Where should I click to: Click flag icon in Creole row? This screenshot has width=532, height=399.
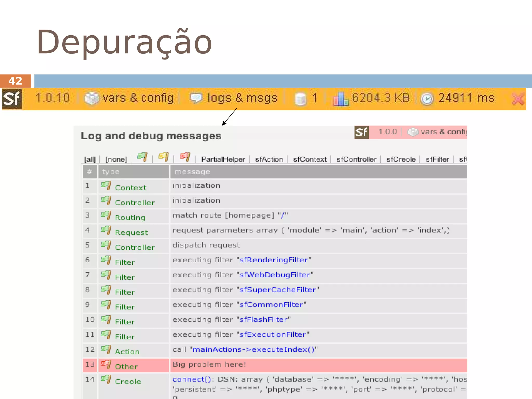(106, 380)
